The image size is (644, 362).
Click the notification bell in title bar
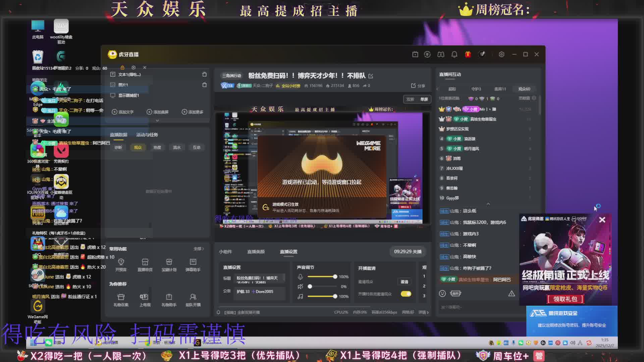click(x=454, y=54)
